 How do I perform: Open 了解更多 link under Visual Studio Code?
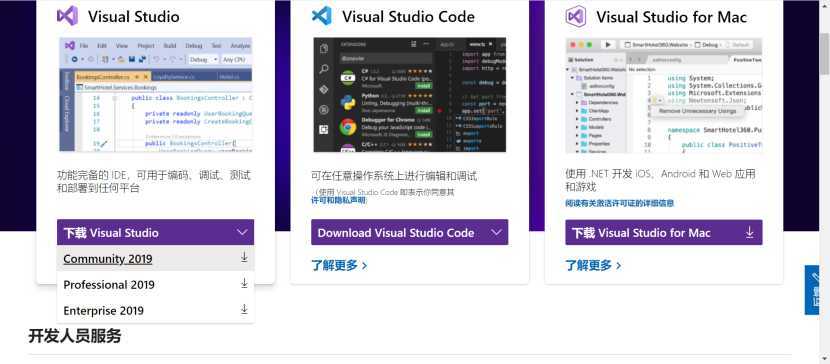click(339, 265)
